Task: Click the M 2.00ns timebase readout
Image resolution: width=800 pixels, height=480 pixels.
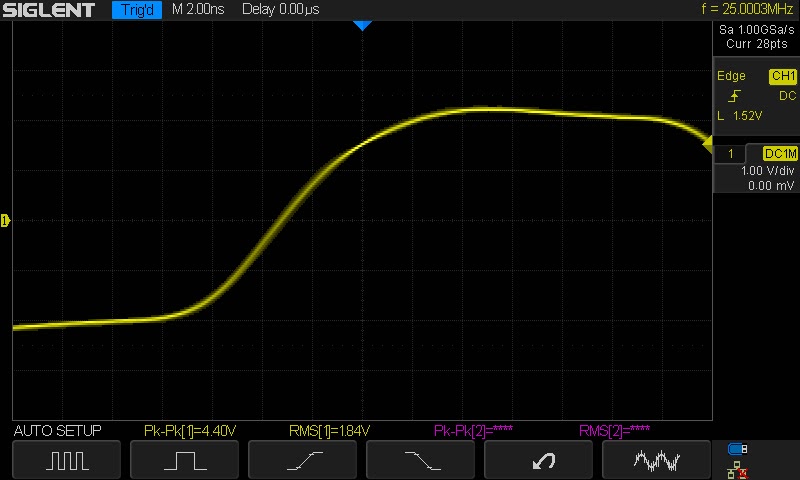Action: pos(198,9)
